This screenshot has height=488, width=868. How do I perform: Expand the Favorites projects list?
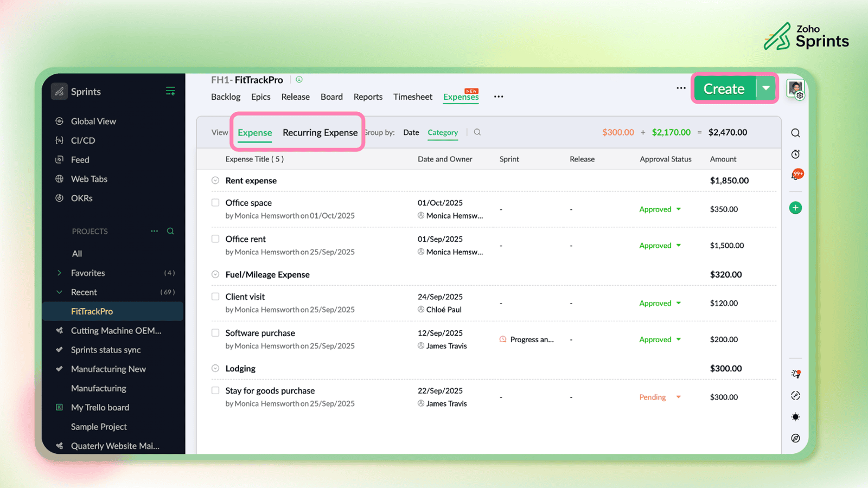point(59,273)
